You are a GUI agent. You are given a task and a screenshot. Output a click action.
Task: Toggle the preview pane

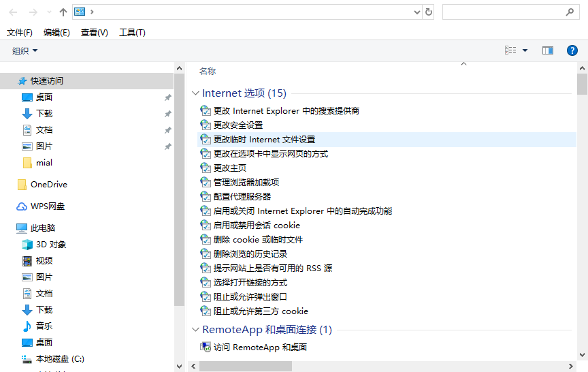point(547,50)
